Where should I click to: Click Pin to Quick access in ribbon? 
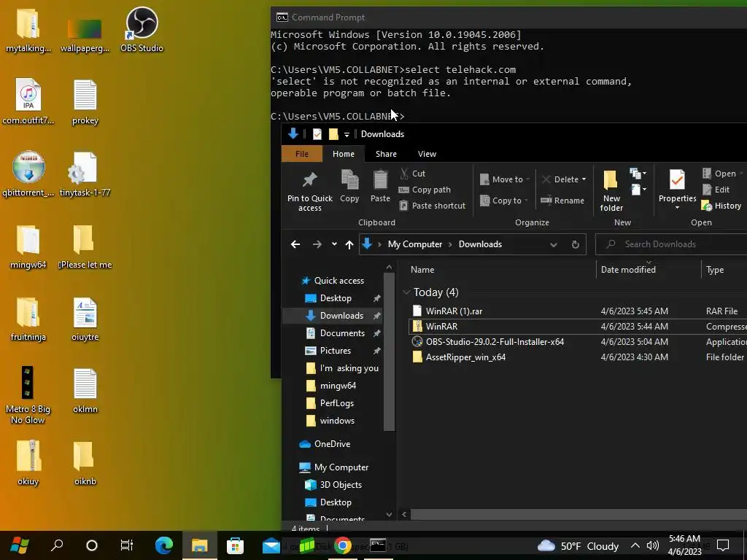[309, 192]
